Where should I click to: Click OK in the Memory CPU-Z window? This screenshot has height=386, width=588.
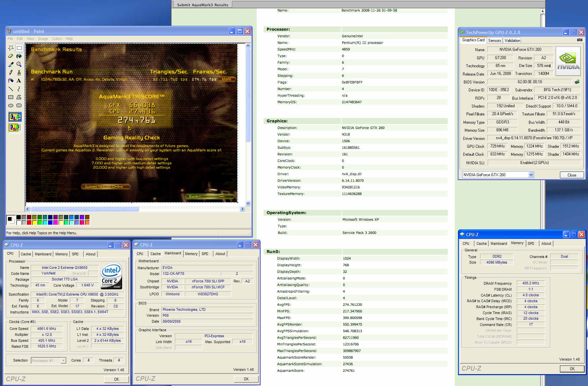coord(572,369)
